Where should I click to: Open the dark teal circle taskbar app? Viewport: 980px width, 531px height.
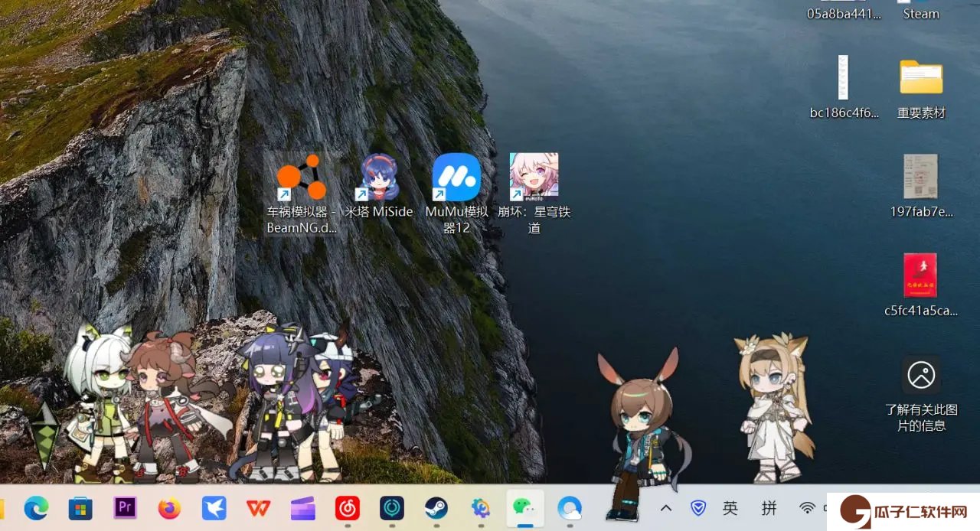tap(392, 508)
